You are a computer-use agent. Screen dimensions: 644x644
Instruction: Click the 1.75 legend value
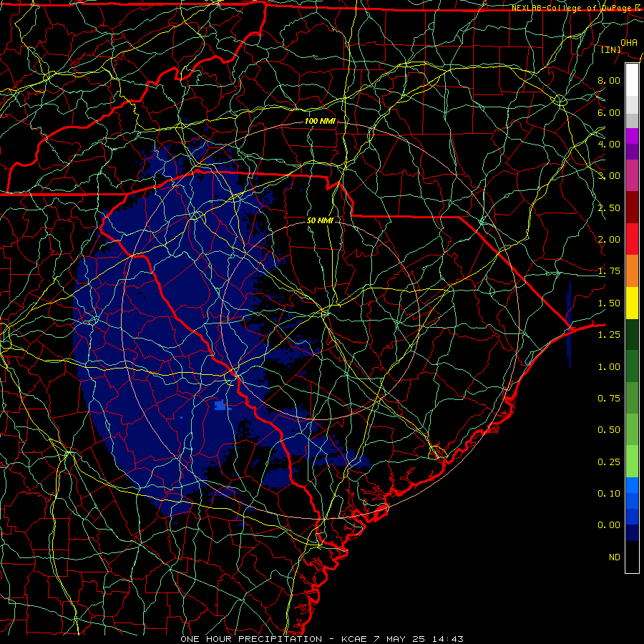pos(609,271)
